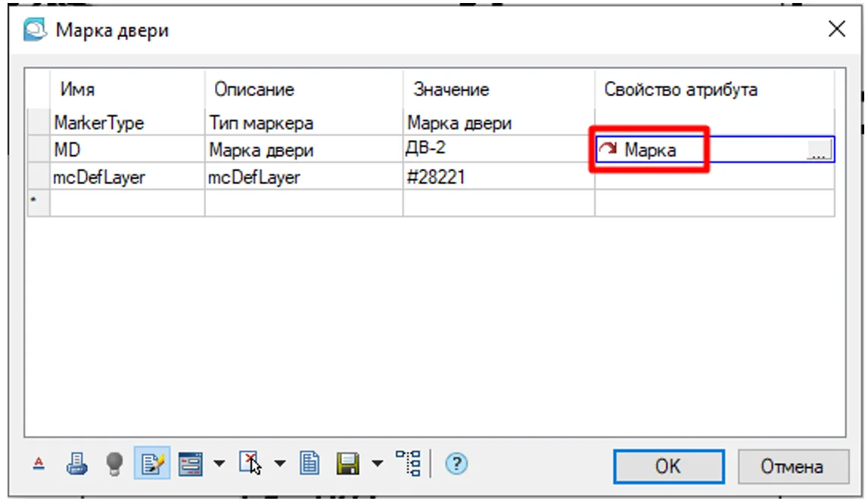Select the mcDefLayer row name cell
868x504 pixels.
click(x=126, y=177)
